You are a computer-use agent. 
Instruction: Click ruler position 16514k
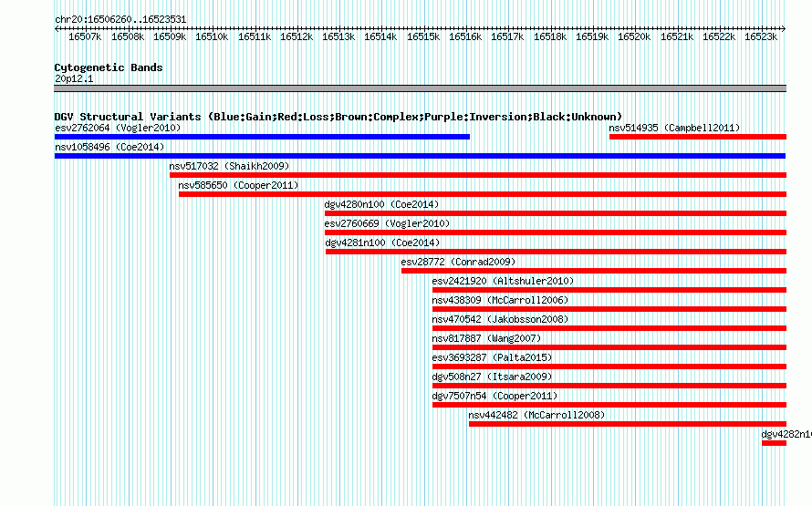click(x=380, y=36)
